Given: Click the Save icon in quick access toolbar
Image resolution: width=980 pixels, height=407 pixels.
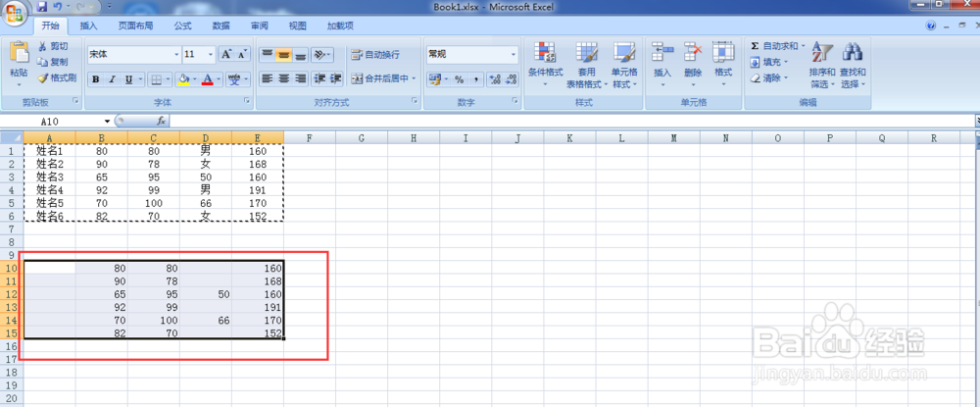Looking at the screenshot, I should pyautogui.click(x=42, y=7).
